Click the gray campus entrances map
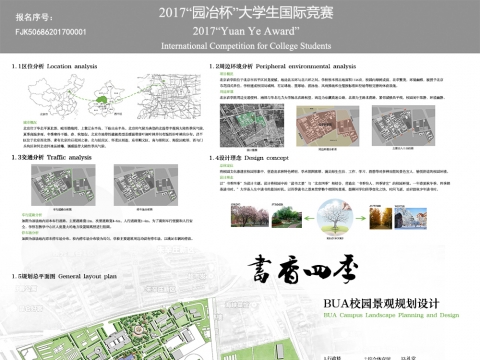 404,126
